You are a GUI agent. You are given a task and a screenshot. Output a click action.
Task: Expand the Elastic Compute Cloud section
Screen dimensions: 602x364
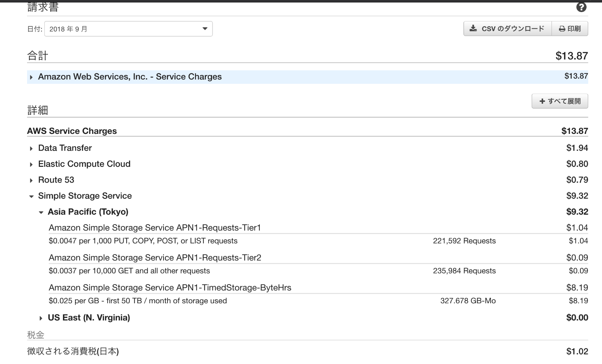click(31, 165)
